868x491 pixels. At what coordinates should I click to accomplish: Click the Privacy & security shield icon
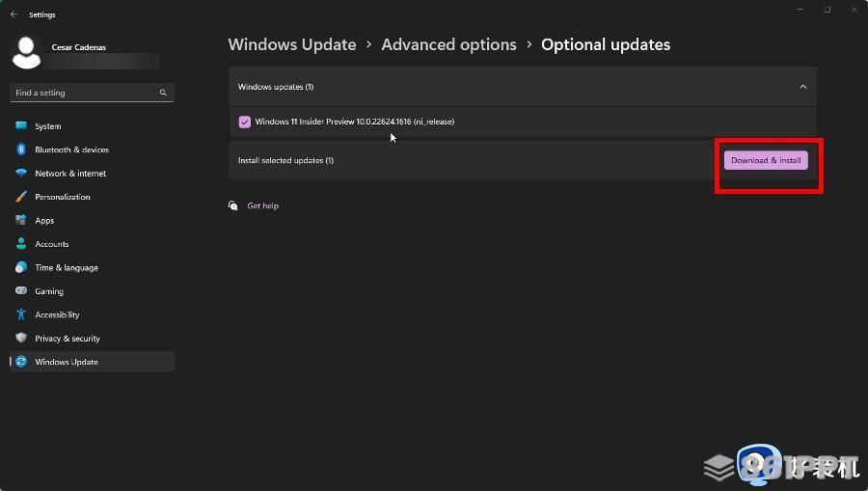(21, 338)
